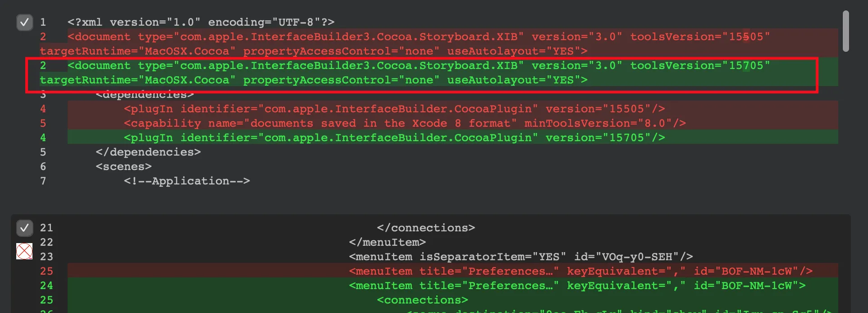The height and width of the screenshot is (313, 868).
Task: Select the Application comment line
Action: tap(187, 181)
